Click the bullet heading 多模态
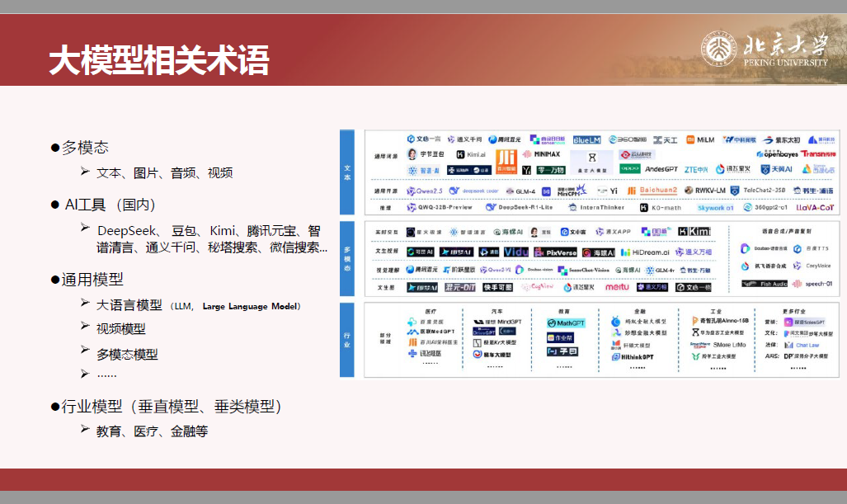This screenshot has height=504, width=847. coord(85,147)
